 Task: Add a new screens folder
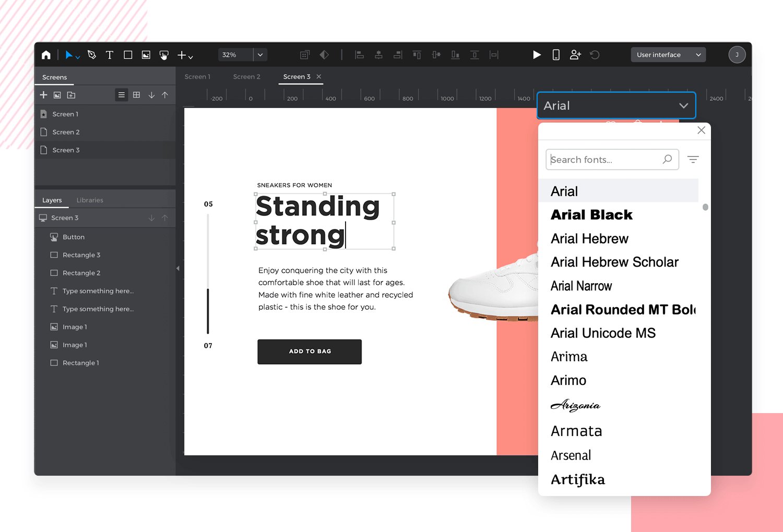(72, 95)
